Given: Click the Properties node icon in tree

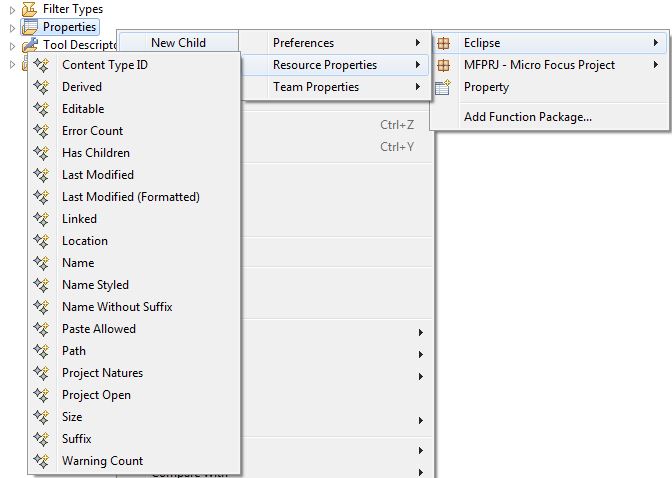Looking at the screenshot, I should coord(30,27).
